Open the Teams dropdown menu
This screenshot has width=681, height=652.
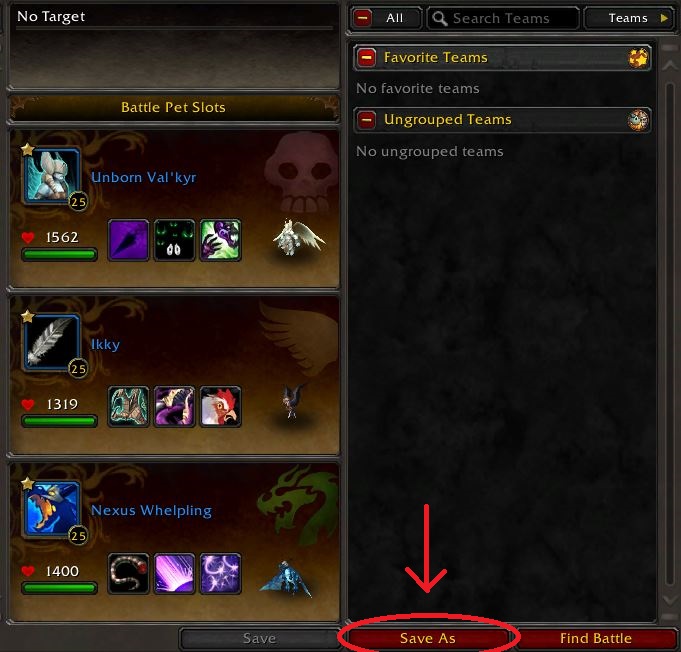[629, 18]
